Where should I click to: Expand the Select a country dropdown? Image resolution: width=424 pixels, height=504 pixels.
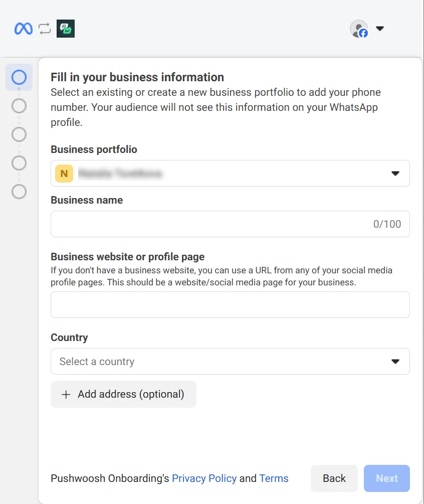tap(230, 362)
